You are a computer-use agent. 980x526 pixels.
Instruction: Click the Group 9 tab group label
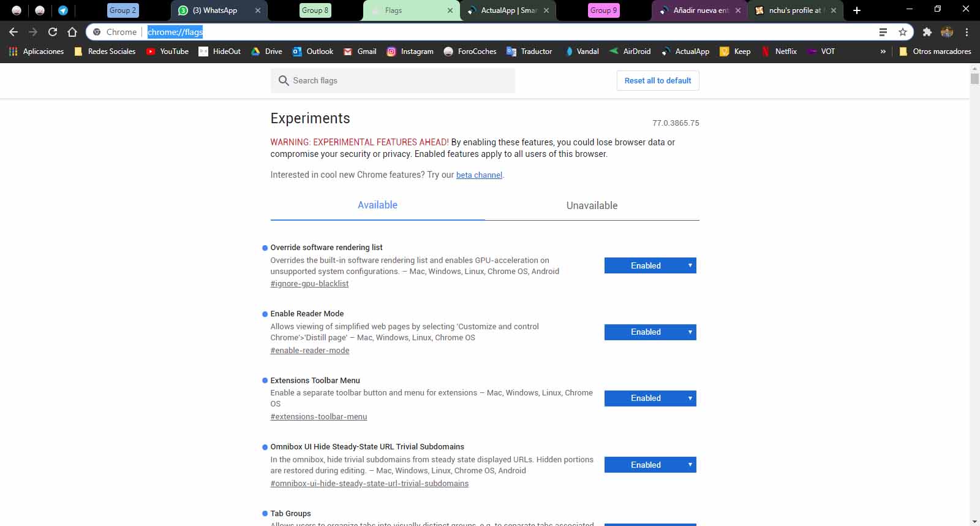(x=603, y=10)
